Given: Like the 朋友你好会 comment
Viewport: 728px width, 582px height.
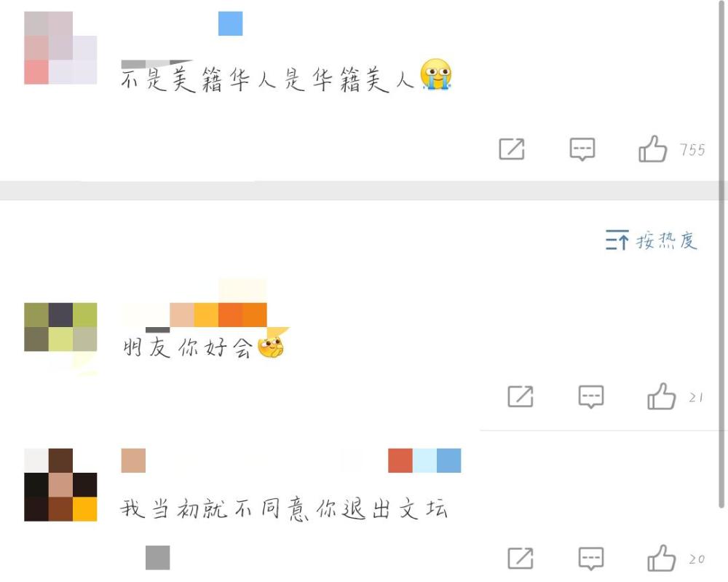Looking at the screenshot, I should pos(661,396).
